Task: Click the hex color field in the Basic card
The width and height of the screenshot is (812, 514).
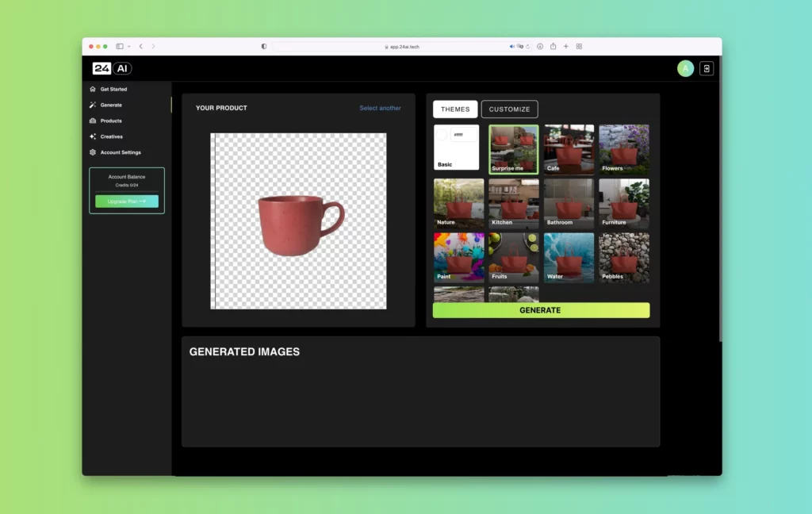Action: [463, 135]
